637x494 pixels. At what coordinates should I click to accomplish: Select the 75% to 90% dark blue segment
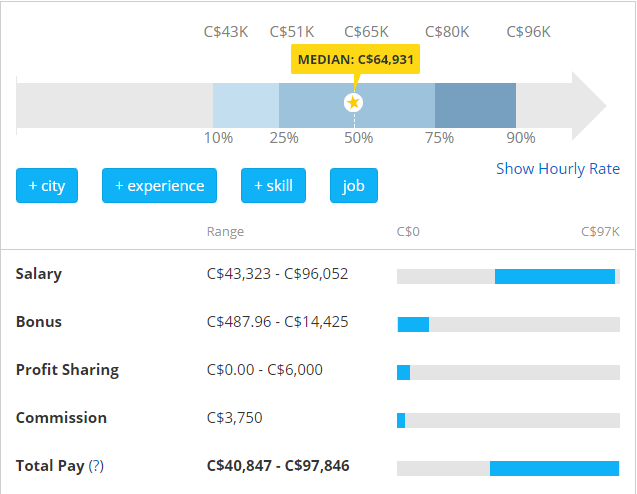click(475, 105)
